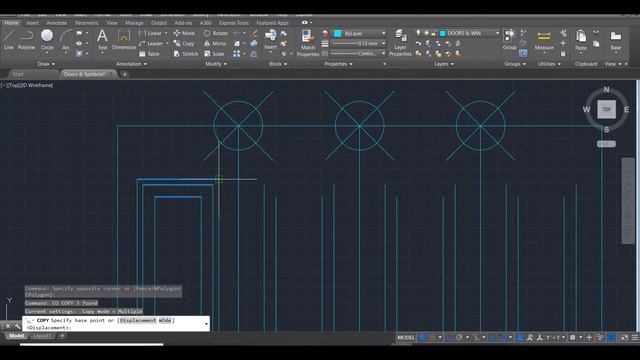The image size is (640, 360).
Task: Open the customization menu in status bar
Action: point(635,337)
